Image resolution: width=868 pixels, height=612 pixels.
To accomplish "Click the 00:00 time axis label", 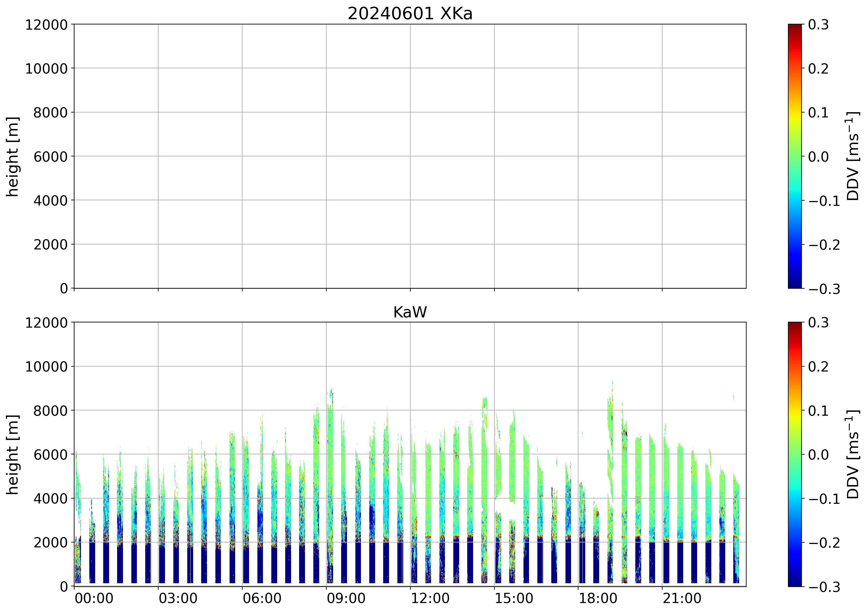I will (x=94, y=598).
